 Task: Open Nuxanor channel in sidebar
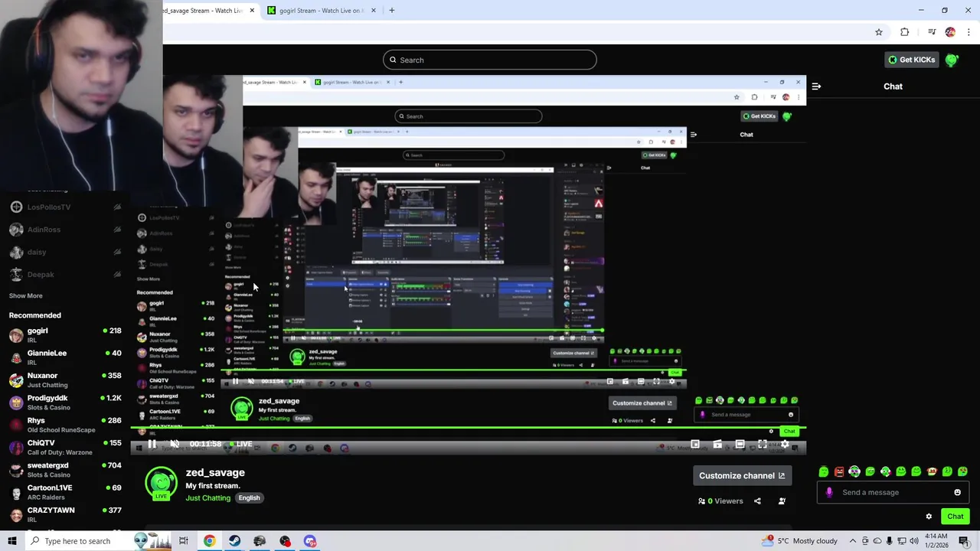tap(64, 380)
